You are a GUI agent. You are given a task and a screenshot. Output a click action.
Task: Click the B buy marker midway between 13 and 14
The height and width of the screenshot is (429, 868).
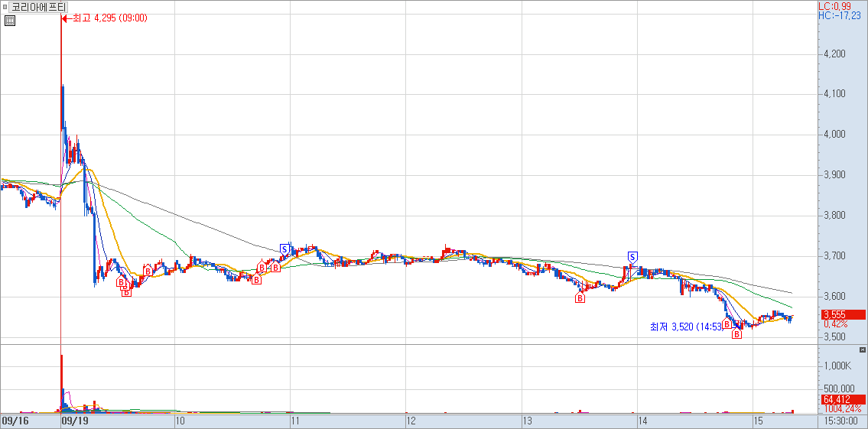click(580, 297)
